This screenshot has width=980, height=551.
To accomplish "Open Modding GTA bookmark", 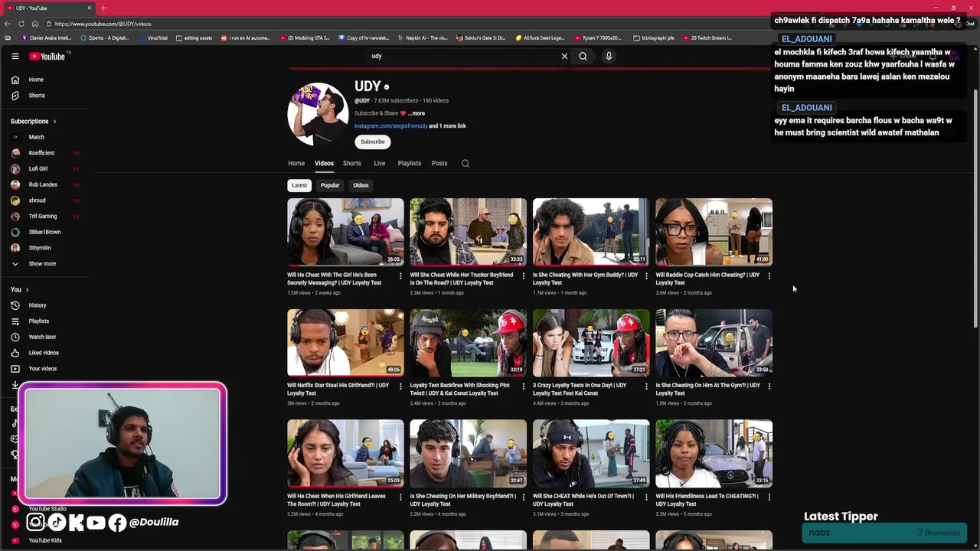I will (305, 37).
